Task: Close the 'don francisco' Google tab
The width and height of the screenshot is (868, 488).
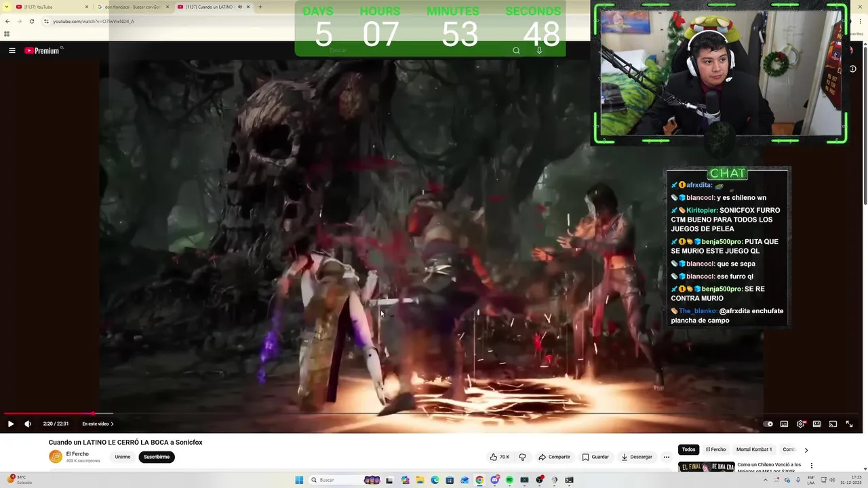Action: pyautogui.click(x=167, y=7)
